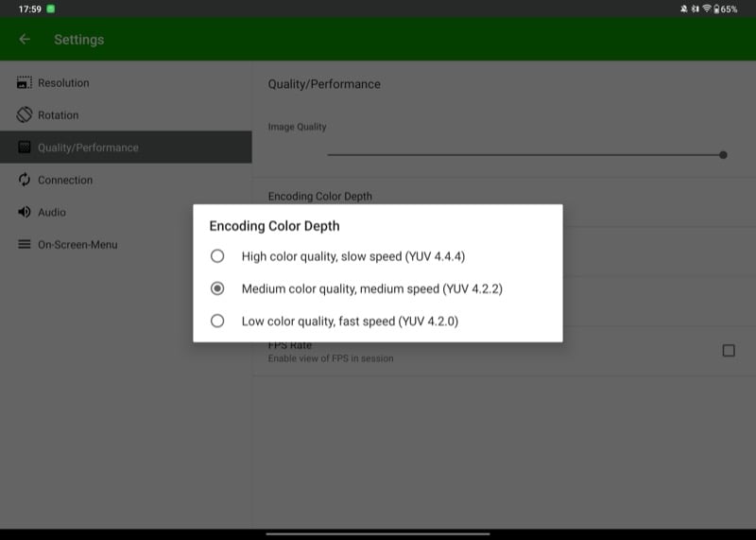Click the Image Quality slider track
756x540 pixels.
(524, 155)
